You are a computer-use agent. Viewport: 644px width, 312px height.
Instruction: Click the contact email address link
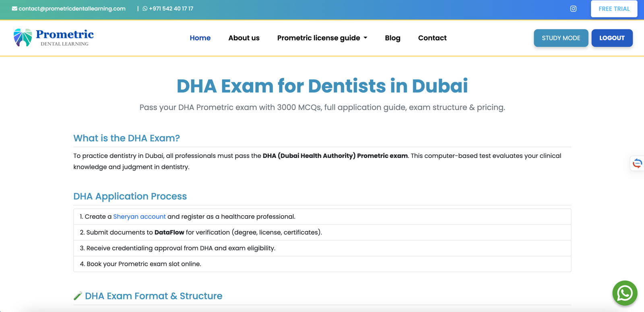[72, 8]
